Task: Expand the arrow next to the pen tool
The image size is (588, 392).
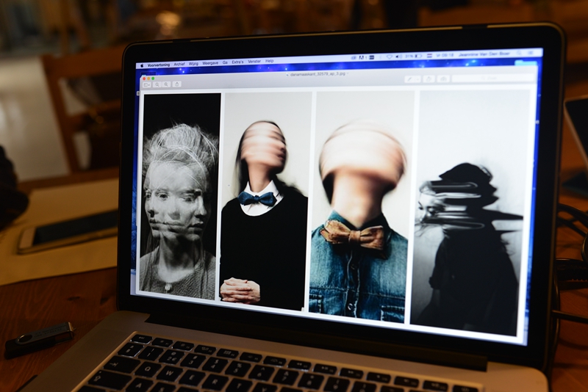Action: 417,79
